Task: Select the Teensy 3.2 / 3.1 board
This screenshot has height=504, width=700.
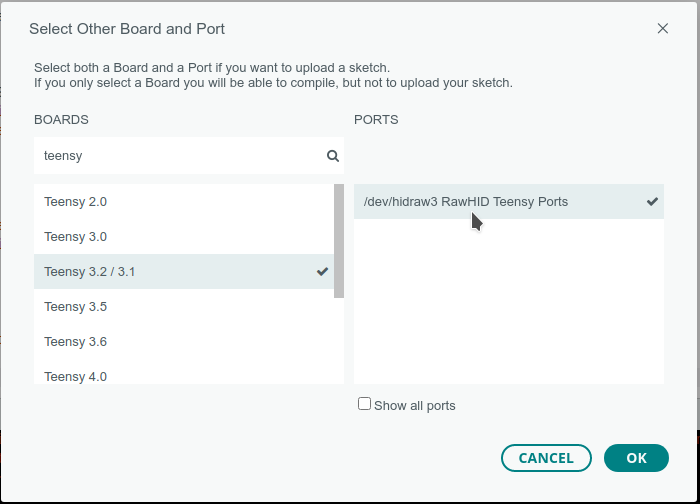Action: tap(184, 271)
